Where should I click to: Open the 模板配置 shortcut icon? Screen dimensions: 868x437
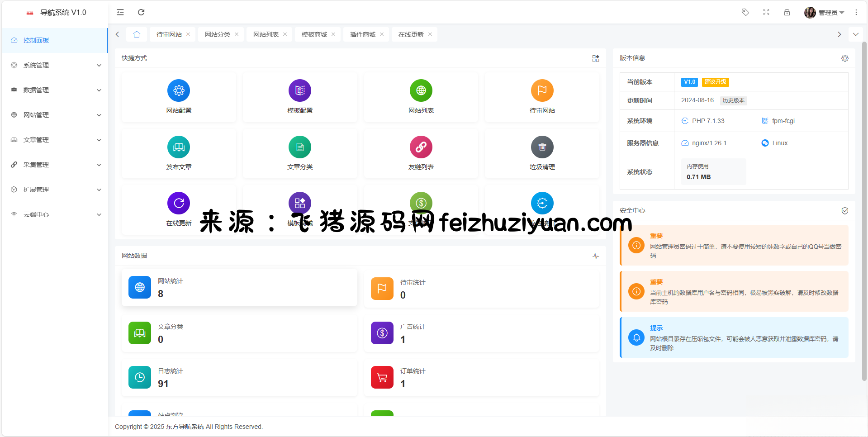(x=300, y=90)
